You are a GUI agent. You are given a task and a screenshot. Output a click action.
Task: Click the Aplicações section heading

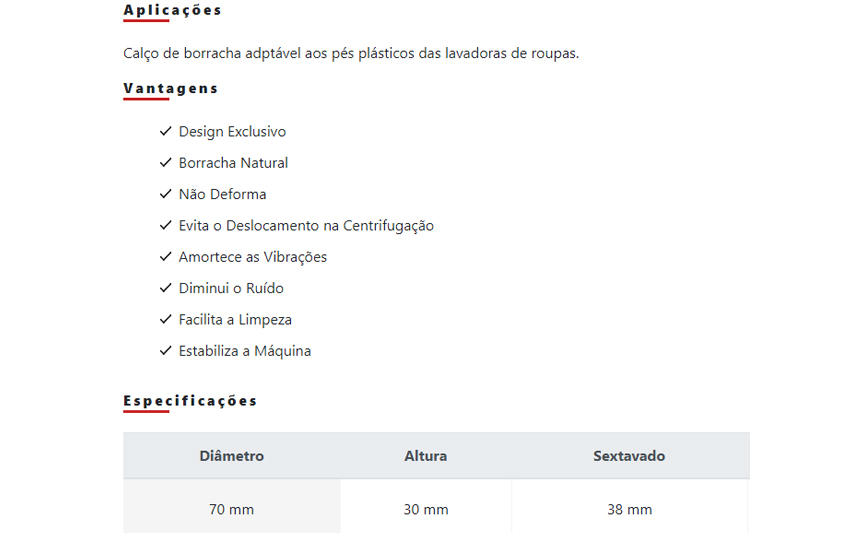pyautogui.click(x=172, y=10)
